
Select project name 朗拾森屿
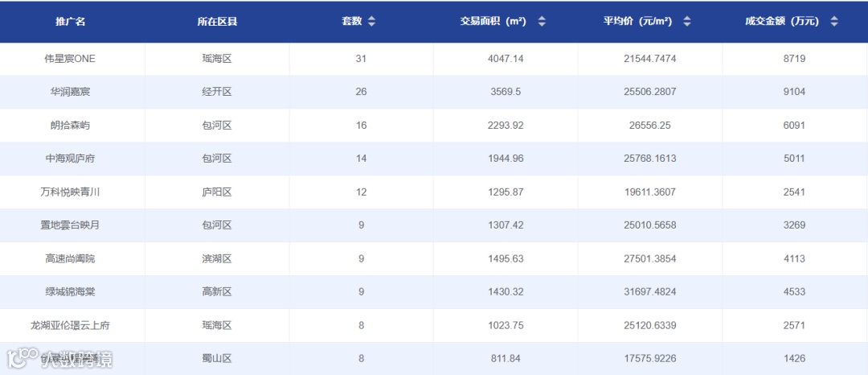70,126
